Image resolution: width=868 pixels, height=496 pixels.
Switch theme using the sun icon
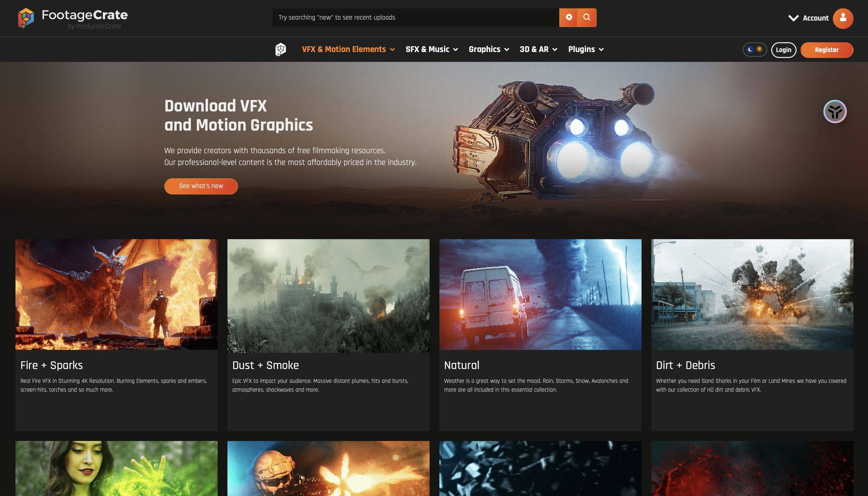(x=759, y=49)
